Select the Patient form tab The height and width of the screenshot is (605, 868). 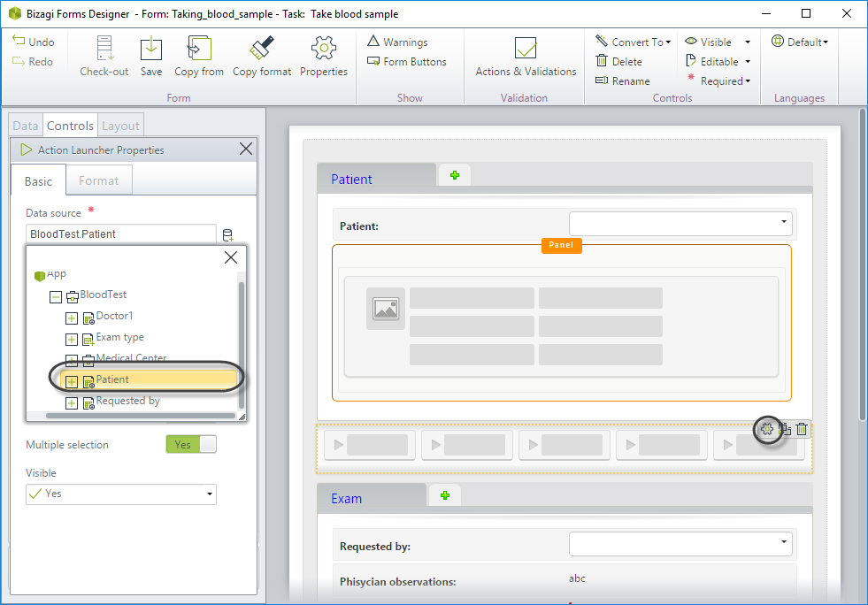pyautogui.click(x=376, y=179)
